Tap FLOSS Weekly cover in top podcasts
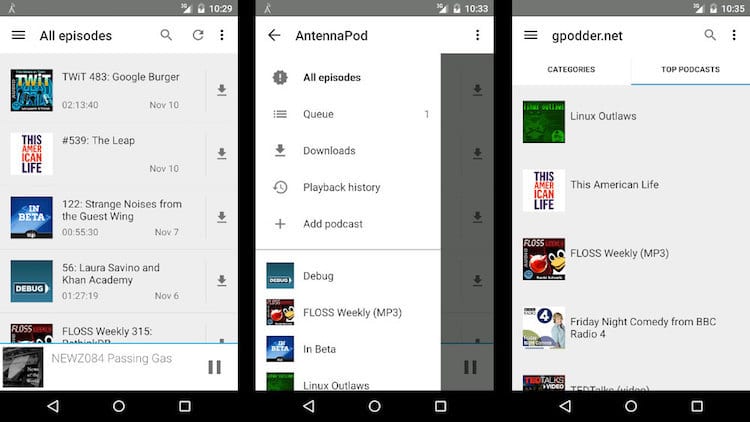Viewport: 750px width, 422px height. coord(544,259)
